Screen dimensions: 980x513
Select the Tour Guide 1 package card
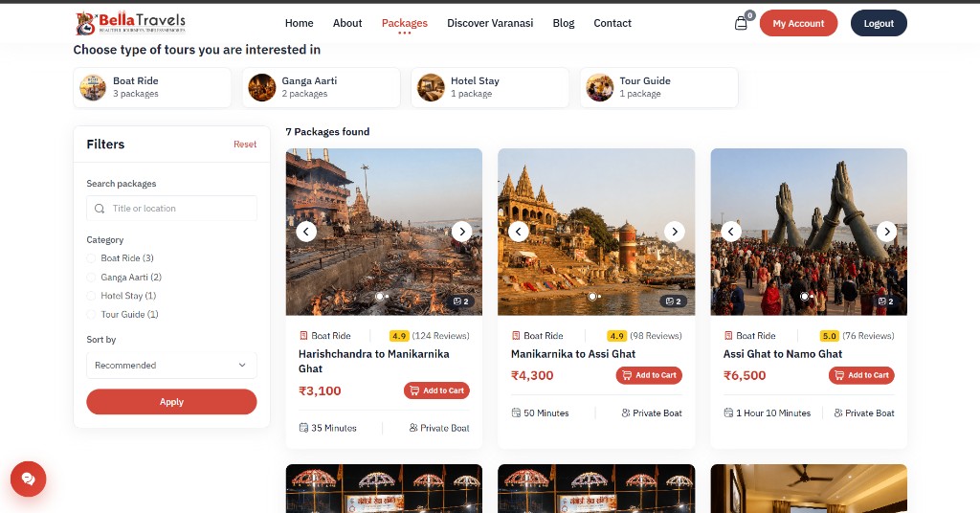pos(658,87)
